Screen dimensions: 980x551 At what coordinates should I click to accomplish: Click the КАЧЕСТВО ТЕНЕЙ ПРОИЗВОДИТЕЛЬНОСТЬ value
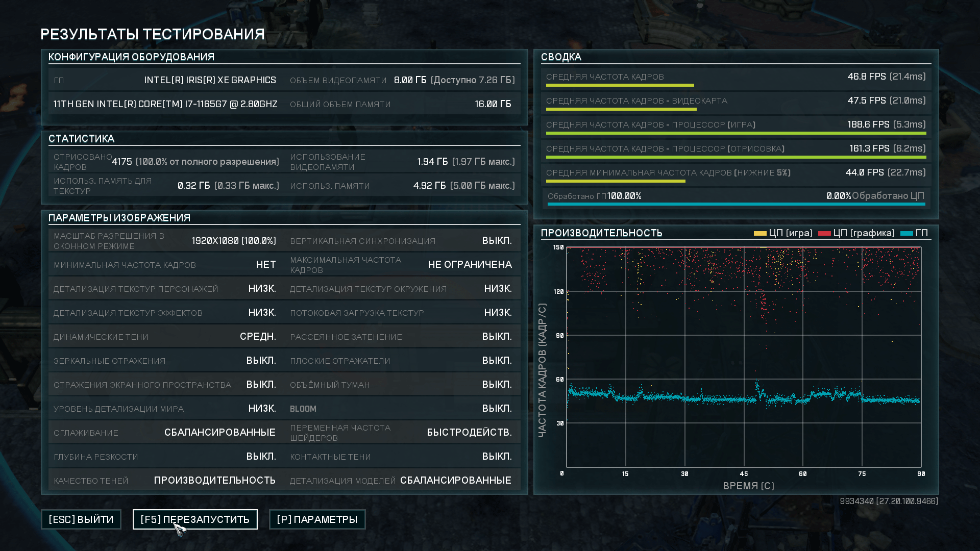[214, 481]
